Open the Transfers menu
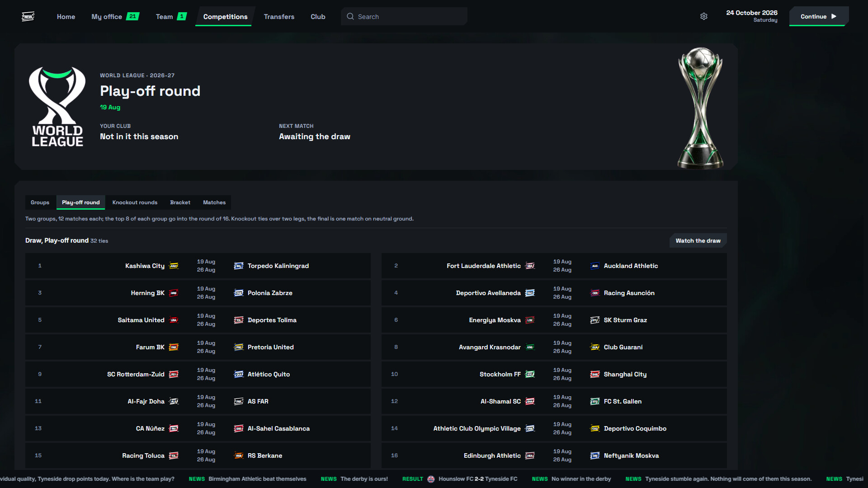868x488 pixels. click(x=279, y=16)
